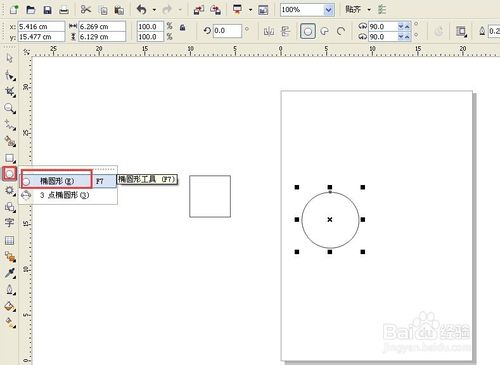
Task: Print the document using the printer icon
Action: 64,10
